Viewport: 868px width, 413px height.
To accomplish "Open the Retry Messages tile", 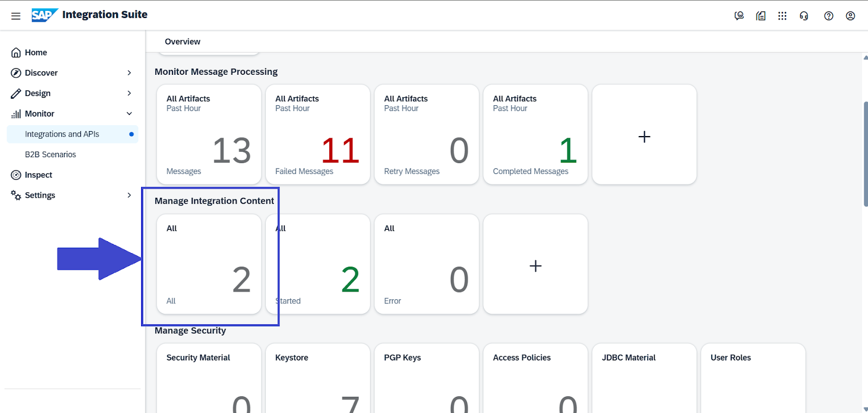I will click(426, 134).
